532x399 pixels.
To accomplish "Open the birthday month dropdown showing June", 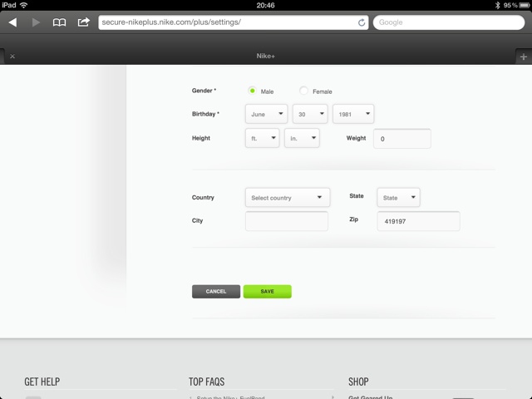I will point(266,114).
